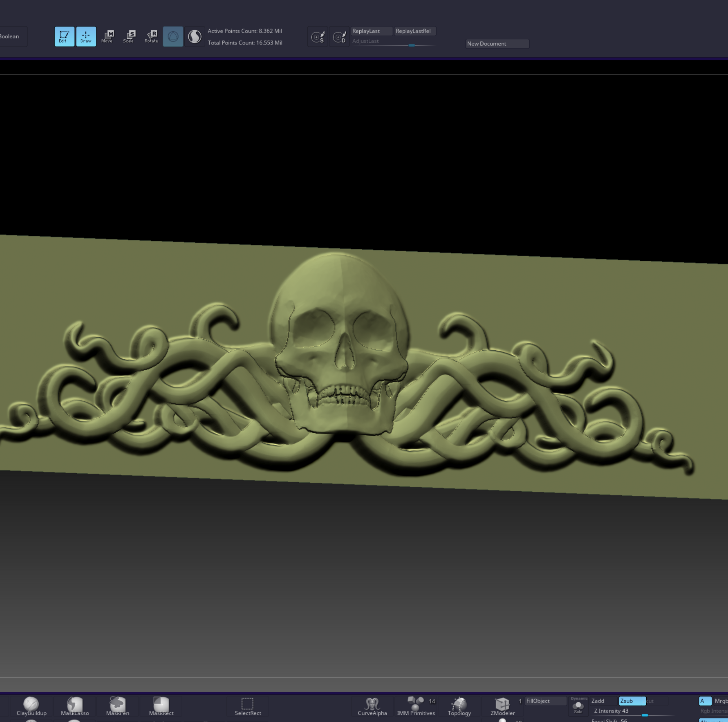
Task: Select the Scale transform tool
Action: pyautogui.click(x=129, y=37)
